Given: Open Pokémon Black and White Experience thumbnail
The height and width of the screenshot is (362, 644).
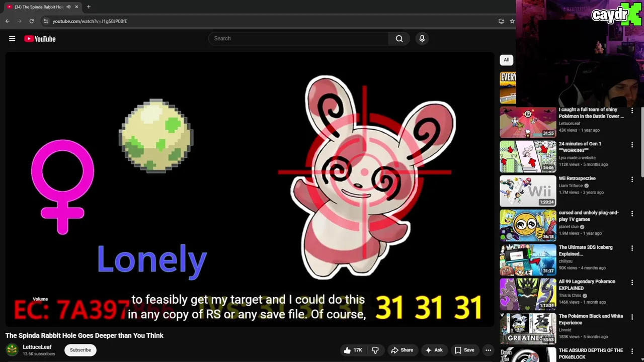Looking at the screenshot, I should tap(528, 329).
